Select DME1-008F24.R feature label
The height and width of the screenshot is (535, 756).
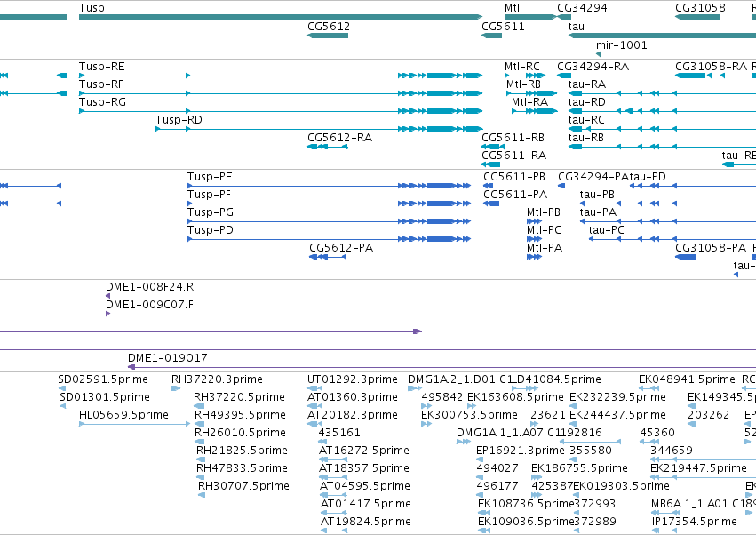point(149,288)
